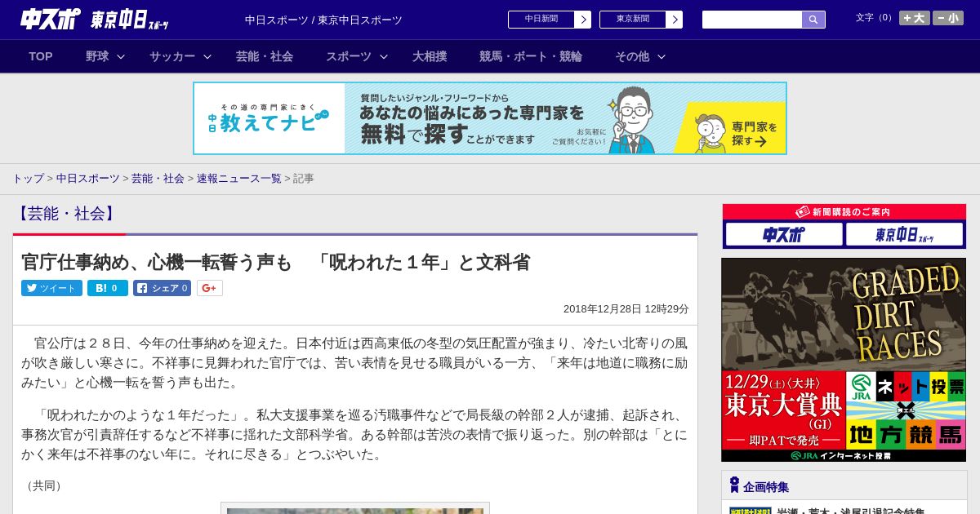Follow the 芸能・社会 breadcrumb link
This screenshot has width=980, height=514.
(x=158, y=178)
